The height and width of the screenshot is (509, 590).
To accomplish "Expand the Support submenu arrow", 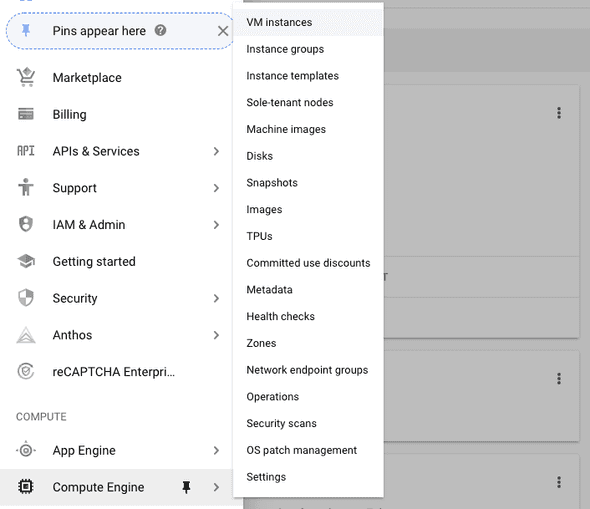I will (216, 188).
